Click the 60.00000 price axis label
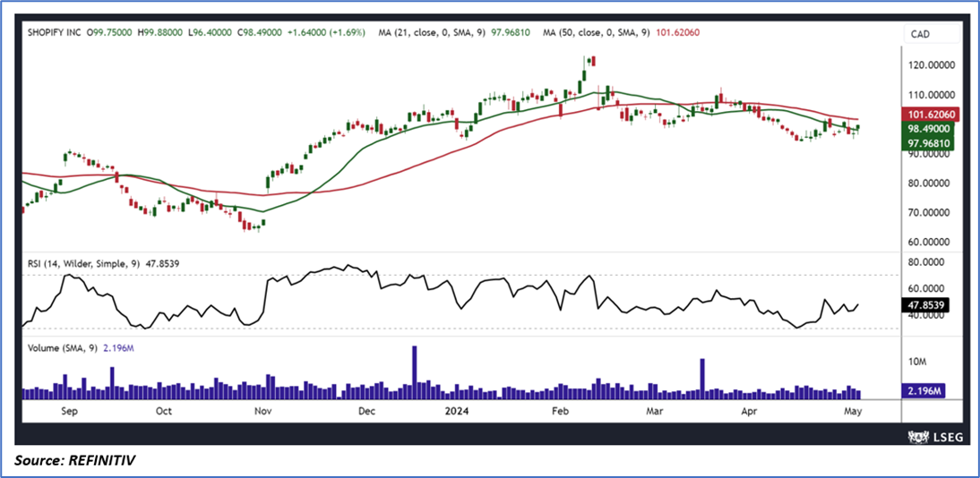Screen dimensions: 980x478 (930, 242)
